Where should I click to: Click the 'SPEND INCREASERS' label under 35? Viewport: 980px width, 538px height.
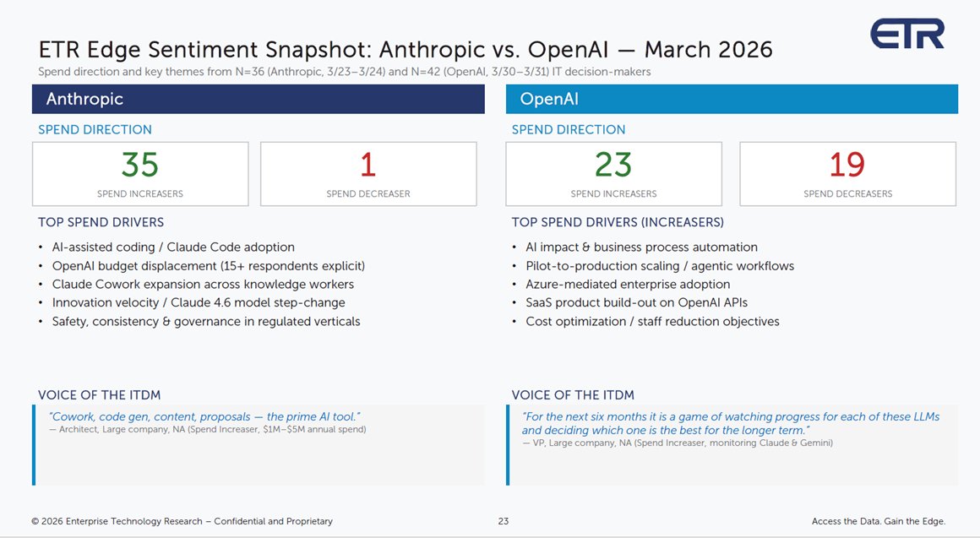(x=140, y=193)
